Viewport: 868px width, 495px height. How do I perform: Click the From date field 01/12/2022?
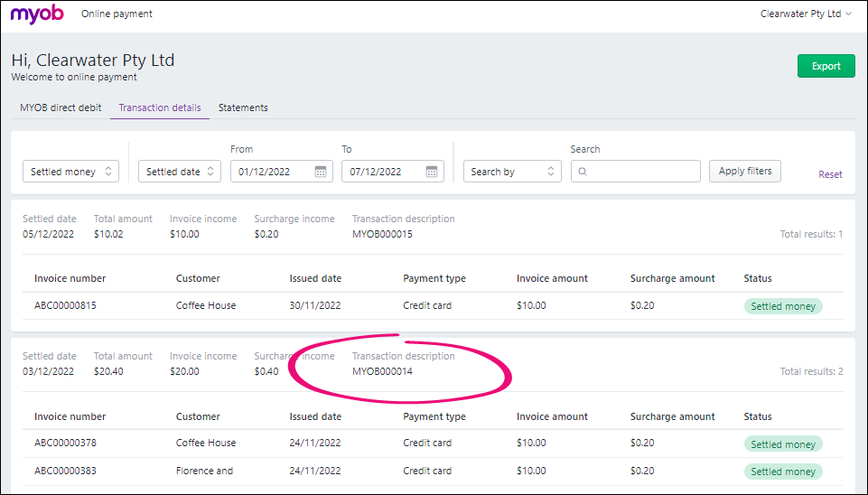coord(271,172)
